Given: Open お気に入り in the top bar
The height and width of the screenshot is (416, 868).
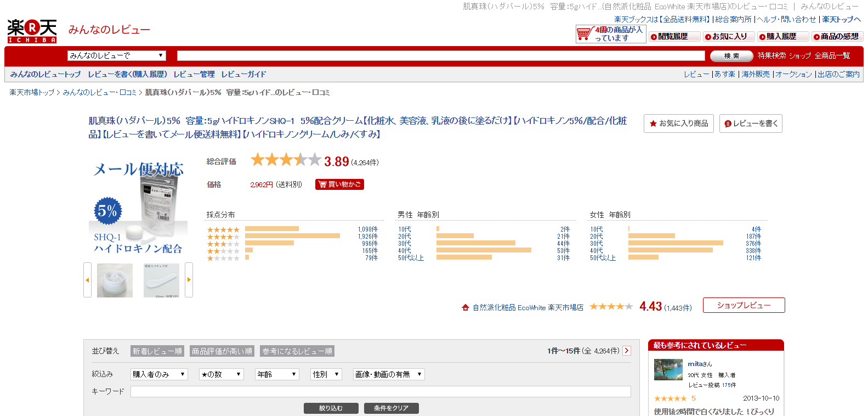Looking at the screenshot, I should click(729, 37).
